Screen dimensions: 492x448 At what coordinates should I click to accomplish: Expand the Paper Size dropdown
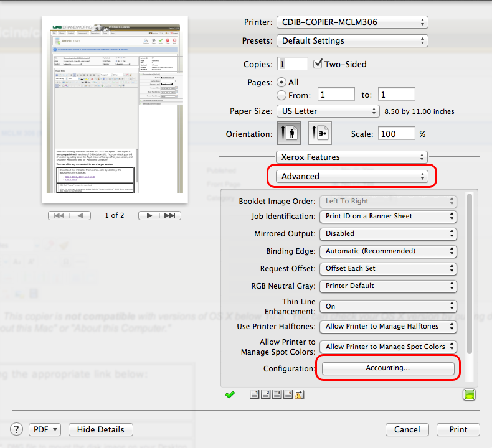point(328,111)
